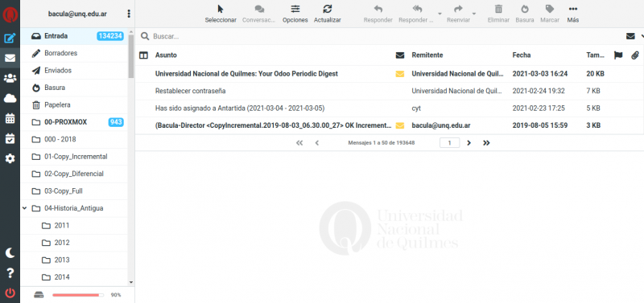644x303 pixels.
Task: Toggle dark mode moon icon
Action: (10, 253)
